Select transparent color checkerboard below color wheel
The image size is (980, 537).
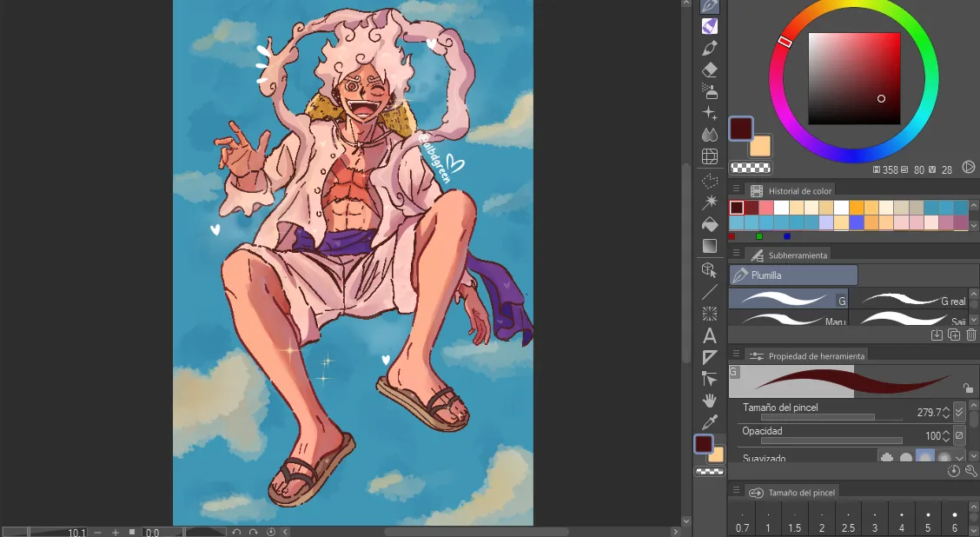751,168
